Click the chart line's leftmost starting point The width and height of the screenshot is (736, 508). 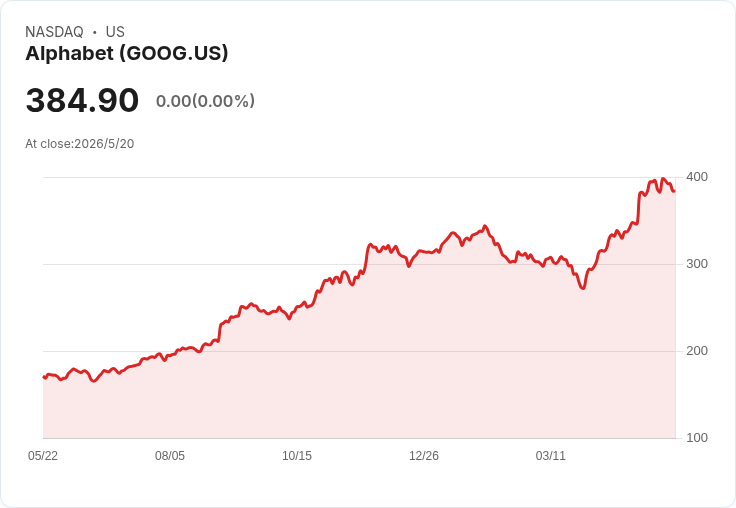[44, 377]
